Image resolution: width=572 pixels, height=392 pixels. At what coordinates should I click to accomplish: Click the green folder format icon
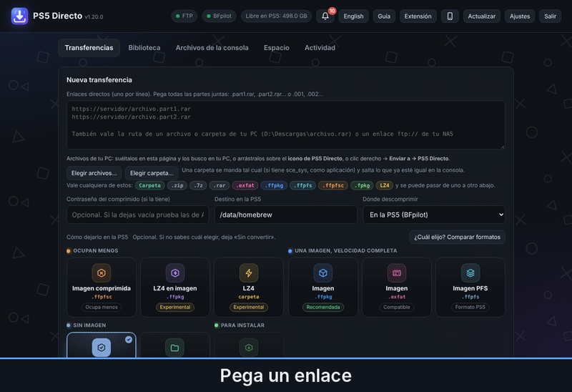(174, 348)
